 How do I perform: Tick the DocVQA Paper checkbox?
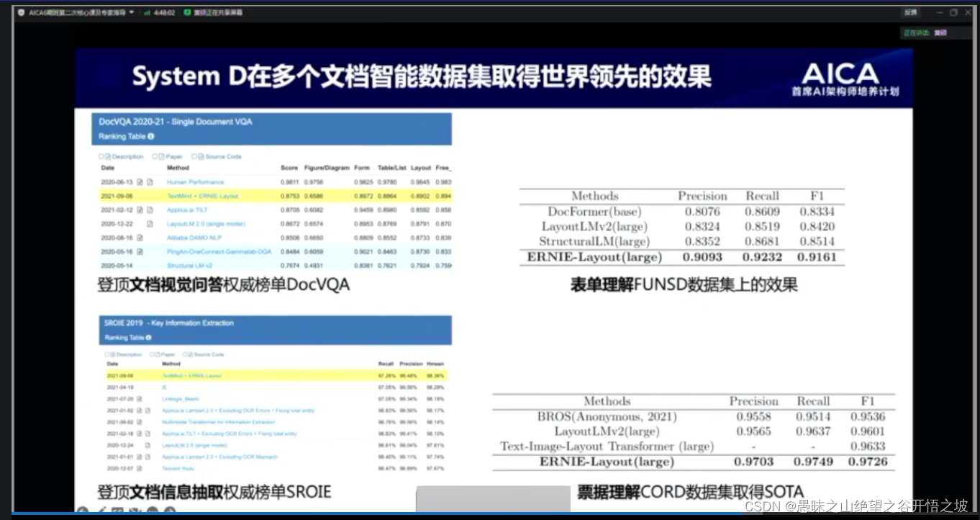(x=154, y=156)
